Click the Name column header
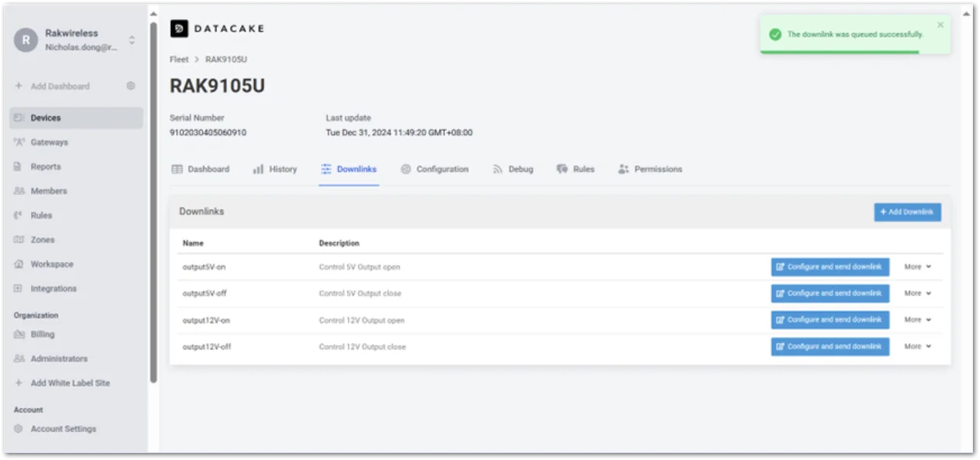This screenshot has width=980, height=460. [193, 243]
